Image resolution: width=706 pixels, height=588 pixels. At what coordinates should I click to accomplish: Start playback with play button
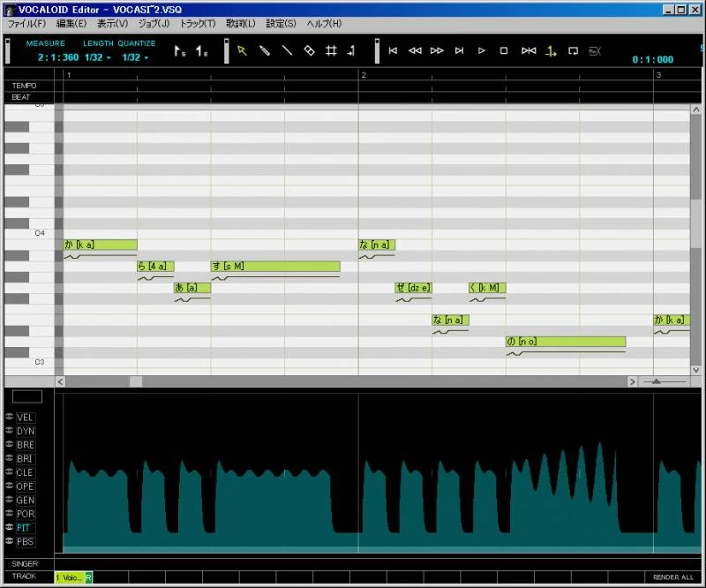481,50
